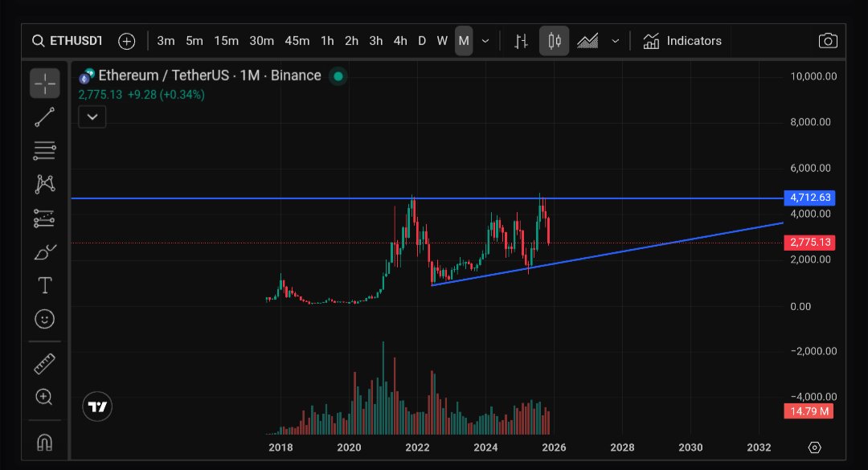Open the Fibonacci retracement tool group
This screenshot has width=868, height=470.
click(x=45, y=150)
